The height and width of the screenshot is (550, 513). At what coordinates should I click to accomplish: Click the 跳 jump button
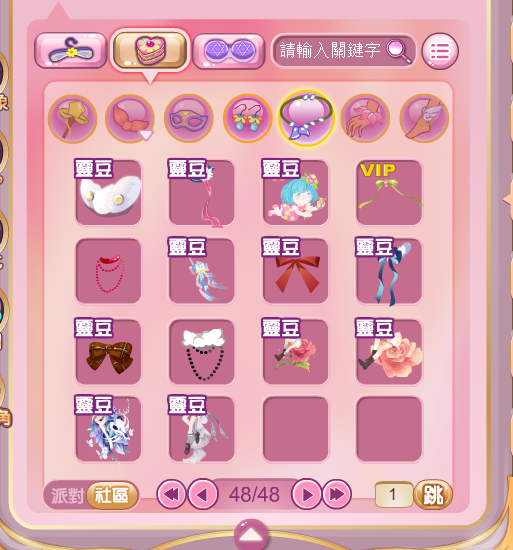click(433, 495)
